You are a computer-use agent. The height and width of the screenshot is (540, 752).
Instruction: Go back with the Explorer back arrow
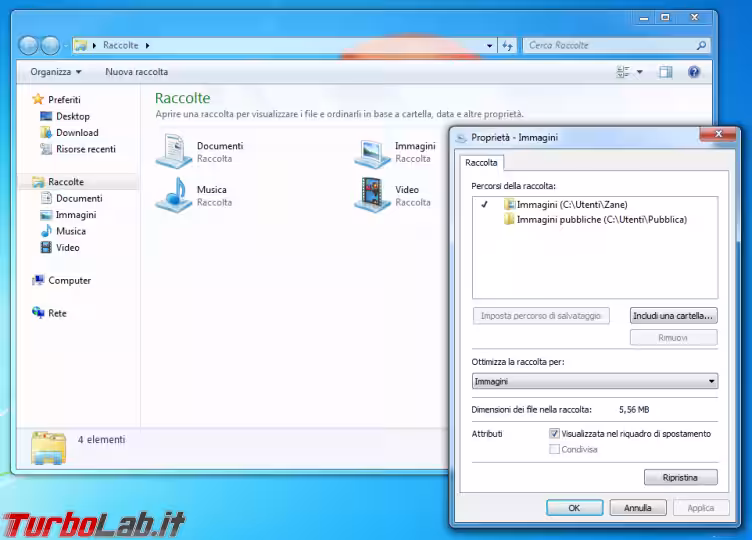tap(29, 46)
